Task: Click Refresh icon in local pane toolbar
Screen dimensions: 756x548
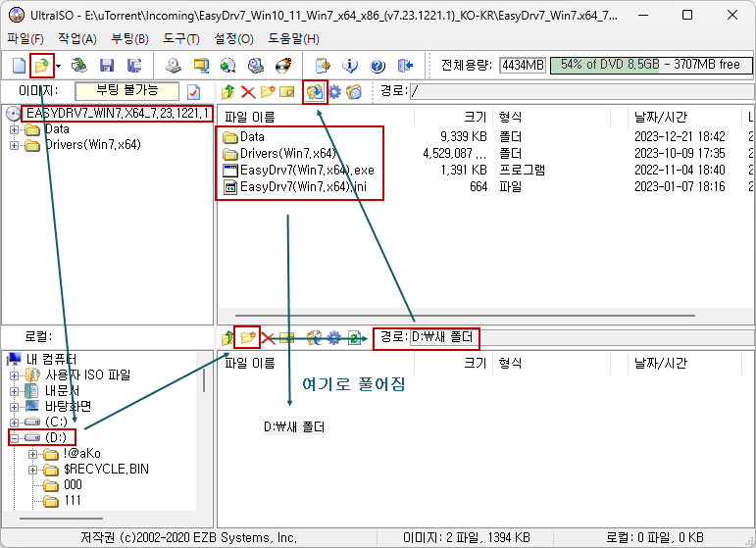Action: point(354,338)
